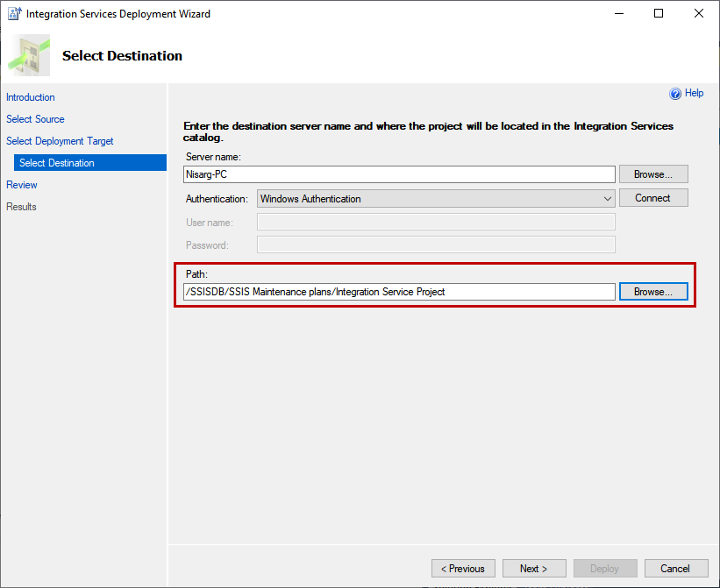Viewport: 720px width, 588px height.
Task: Go back with the Previous button
Action: click(x=463, y=569)
